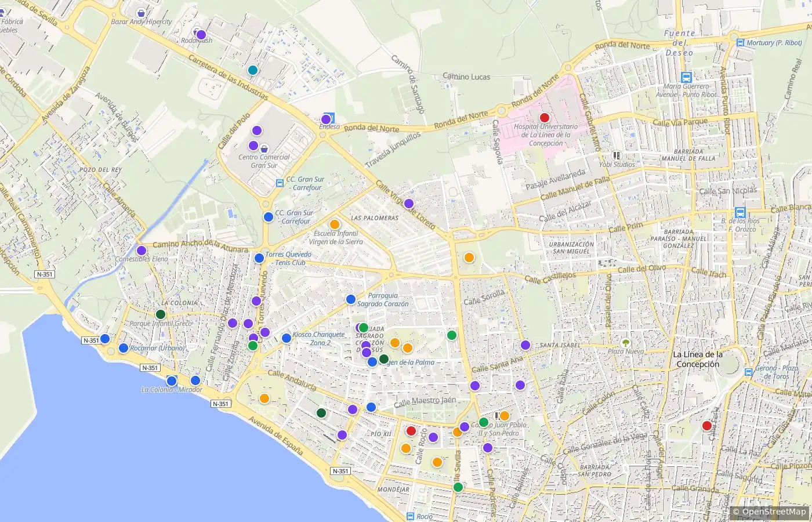The image size is (812, 522).
Task: Click the blue marker at Torres Quevedo Tenis Club
Action: [259, 258]
